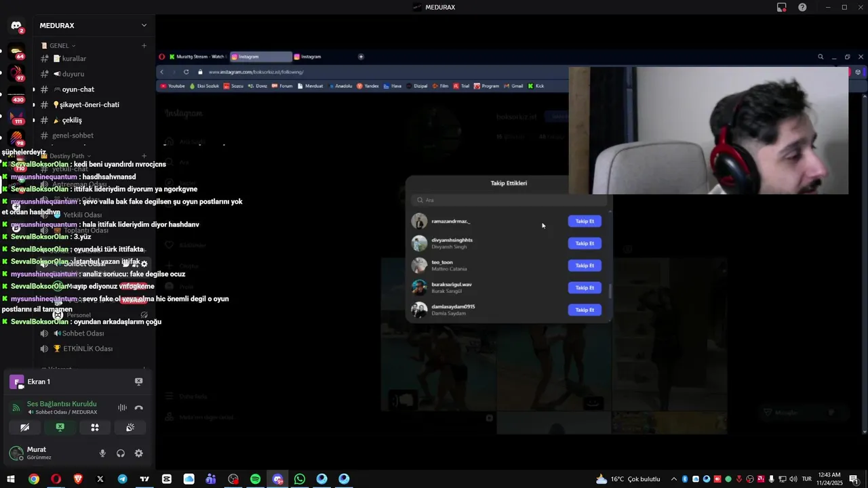Screen dimensions: 868x488
Task: Turn on camera in Discord voice panel
Action: click(24, 428)
